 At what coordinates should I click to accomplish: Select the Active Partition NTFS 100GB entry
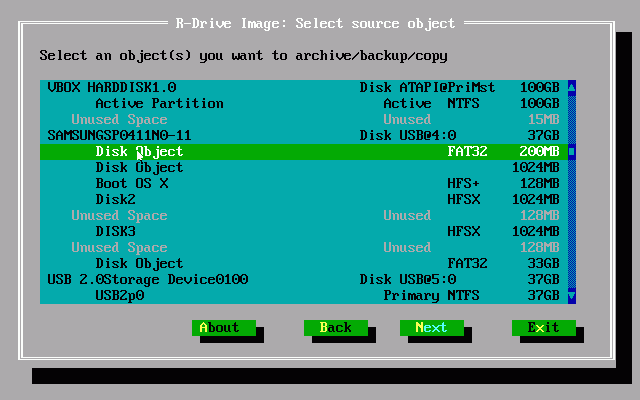point(159,104)
